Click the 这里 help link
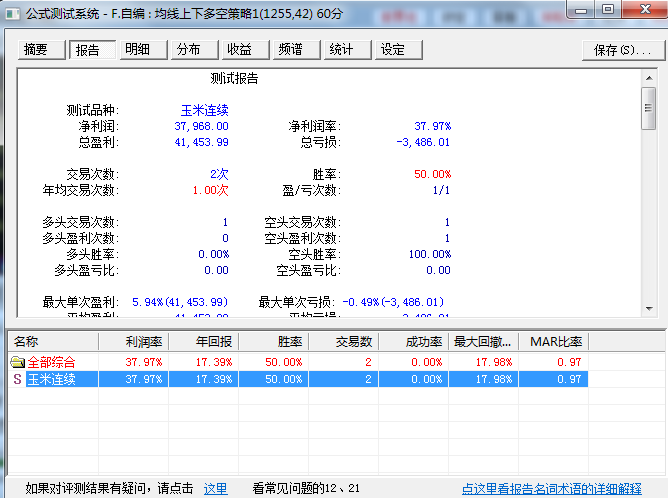Screen dimensions: 668x498 click(x=216, y=489)
